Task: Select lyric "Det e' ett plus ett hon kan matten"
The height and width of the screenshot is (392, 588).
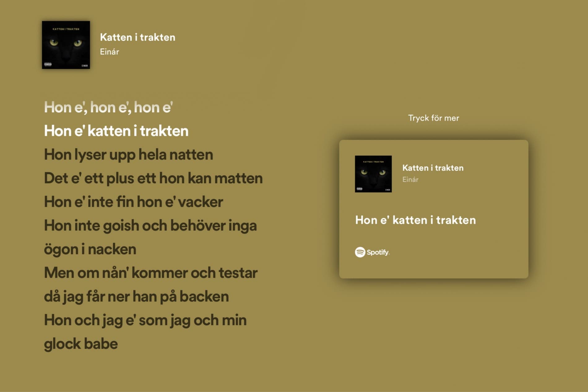Action: point(153,178)
